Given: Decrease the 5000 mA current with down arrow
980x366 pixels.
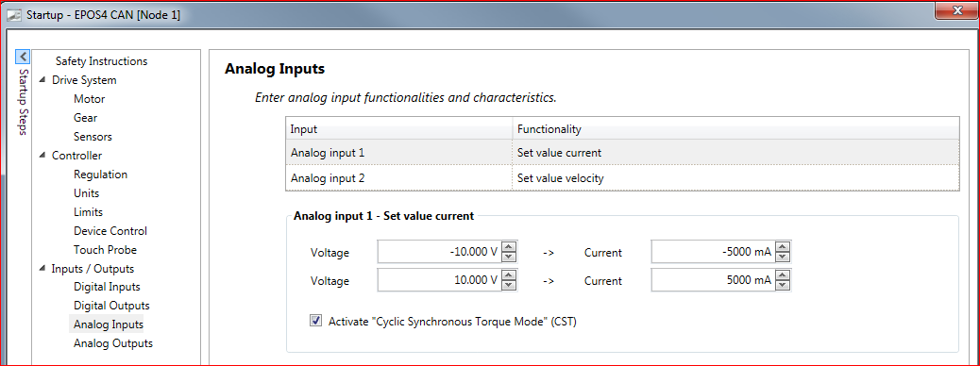Looking at the screenshot, I should (784, 286).
